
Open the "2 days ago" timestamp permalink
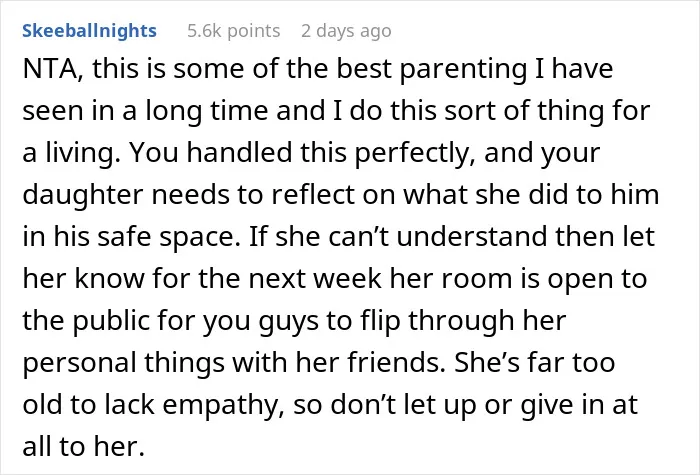point(346,31)
